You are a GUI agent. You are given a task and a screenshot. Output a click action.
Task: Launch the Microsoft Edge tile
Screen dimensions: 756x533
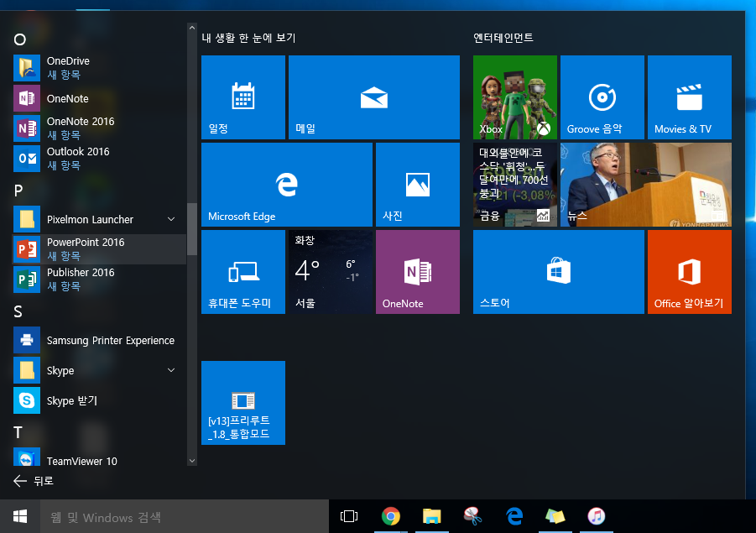pos(287,185)
